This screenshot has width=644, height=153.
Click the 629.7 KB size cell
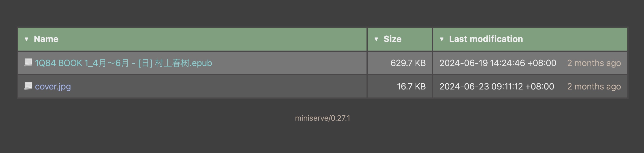pos(408,63)
